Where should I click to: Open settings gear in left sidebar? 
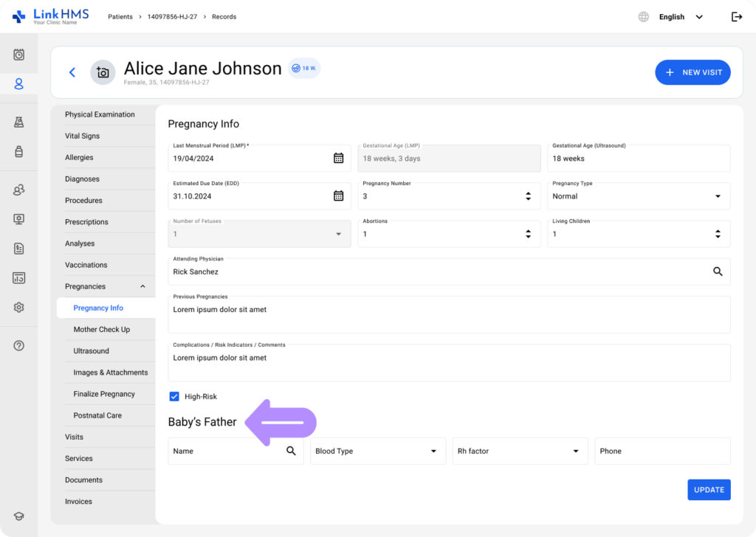click(x=19, y=308)
